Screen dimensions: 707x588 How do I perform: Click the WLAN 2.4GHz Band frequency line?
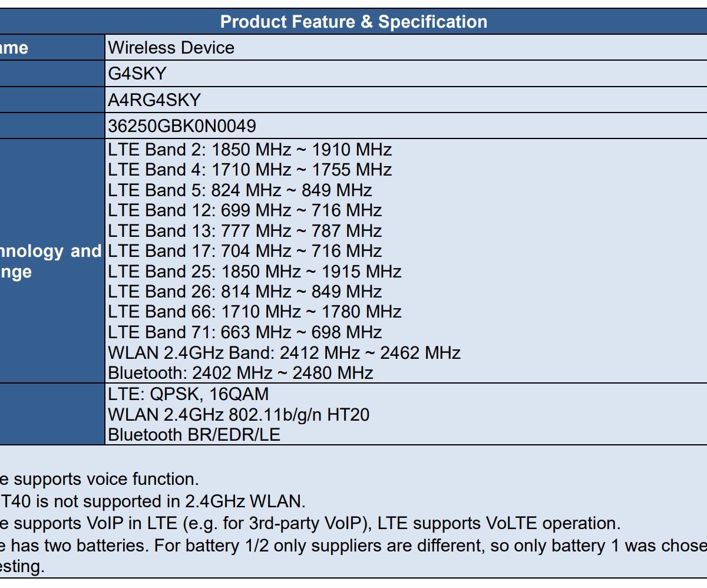click(284, 353)
